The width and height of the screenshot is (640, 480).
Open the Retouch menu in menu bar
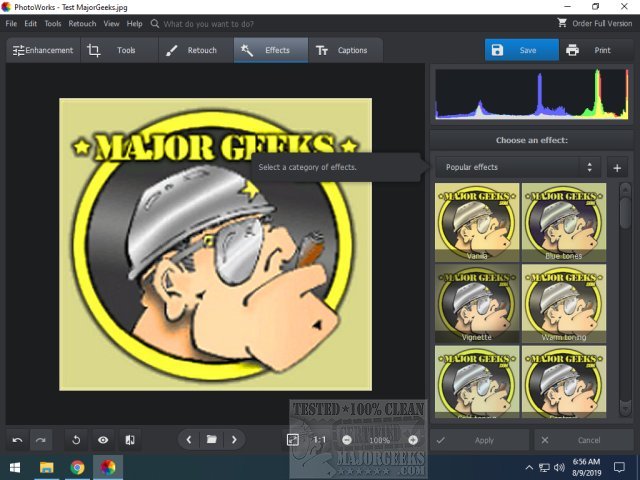click(x=82, y=23)
